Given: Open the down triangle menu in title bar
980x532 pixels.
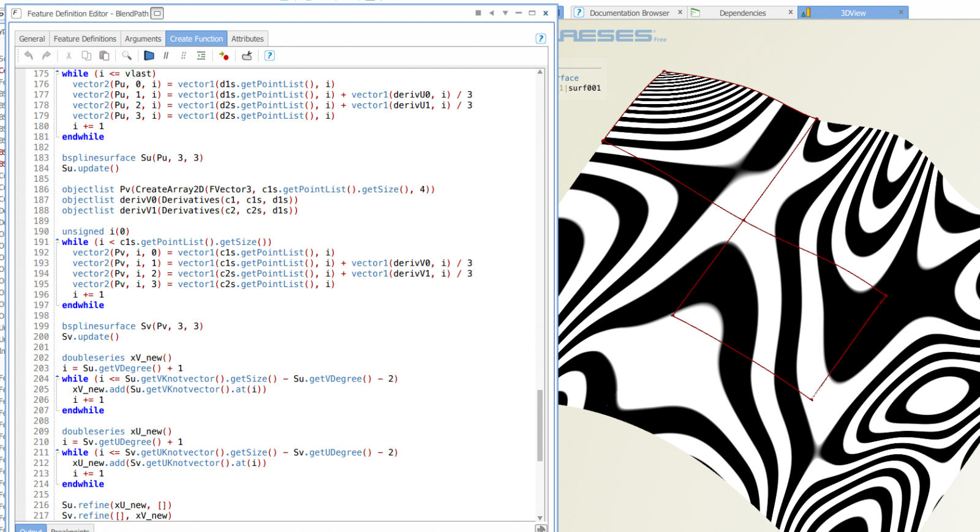Looking at the screenshot, I should click(x=505, y=13).
